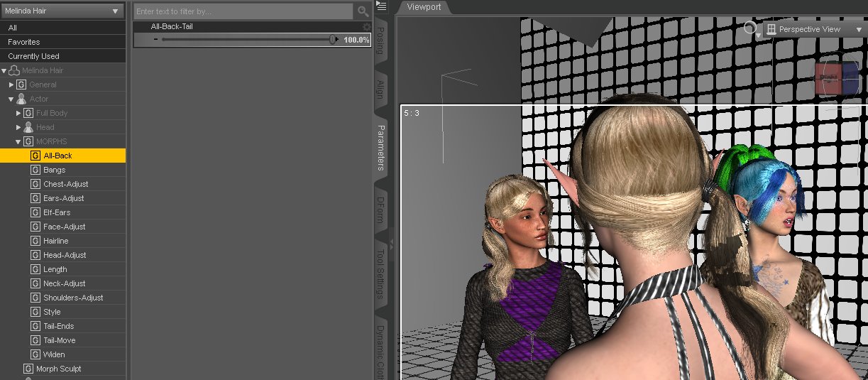Click the General group G icon
Screen dimensions: 868x380
point(21,85)
